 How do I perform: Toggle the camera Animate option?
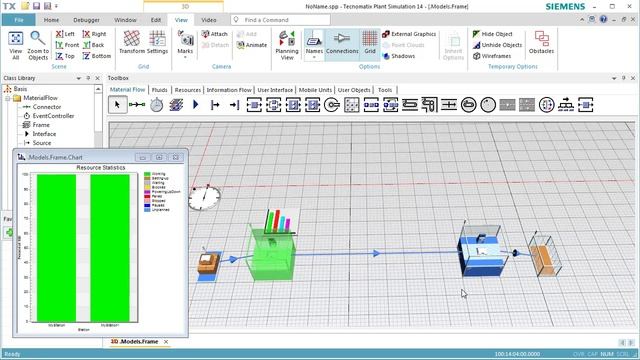coord(252,45)
